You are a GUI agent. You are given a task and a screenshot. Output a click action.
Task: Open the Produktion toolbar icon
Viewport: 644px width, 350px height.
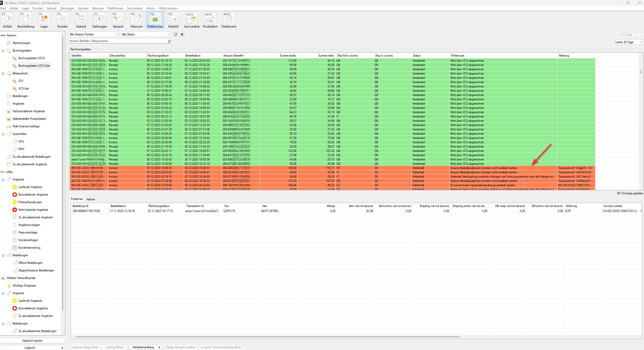210,20
